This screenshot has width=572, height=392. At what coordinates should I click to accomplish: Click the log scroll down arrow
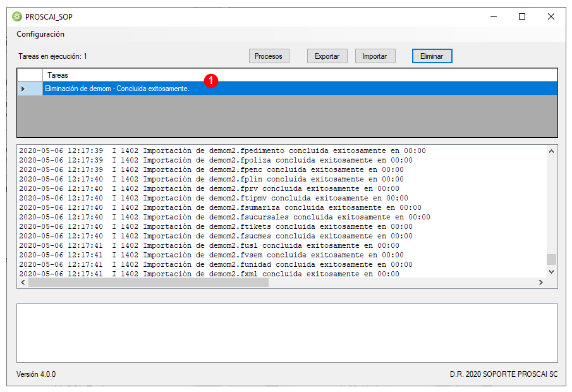[551, 272]
